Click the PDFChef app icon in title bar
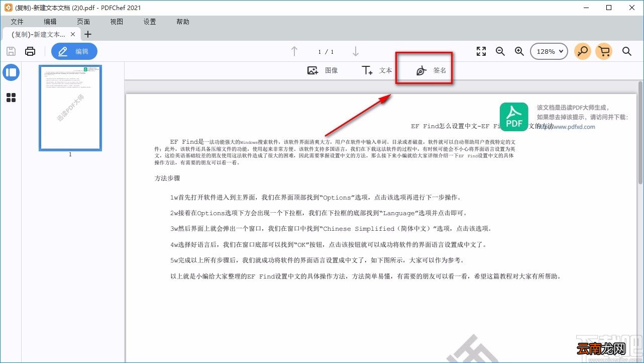Image resolution: width=644 pixels, height=363 pixels. 8,8
